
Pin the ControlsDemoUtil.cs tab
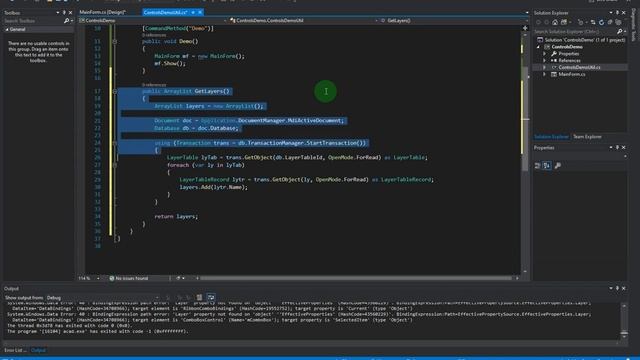coord(193,13)
